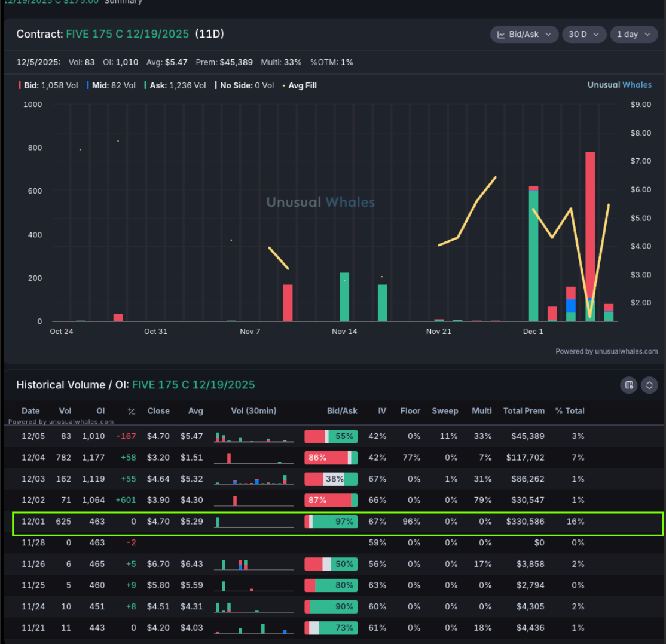Sort by the Close column header
666x644 pixels.
pyautogui.click(x=158, y=411)
